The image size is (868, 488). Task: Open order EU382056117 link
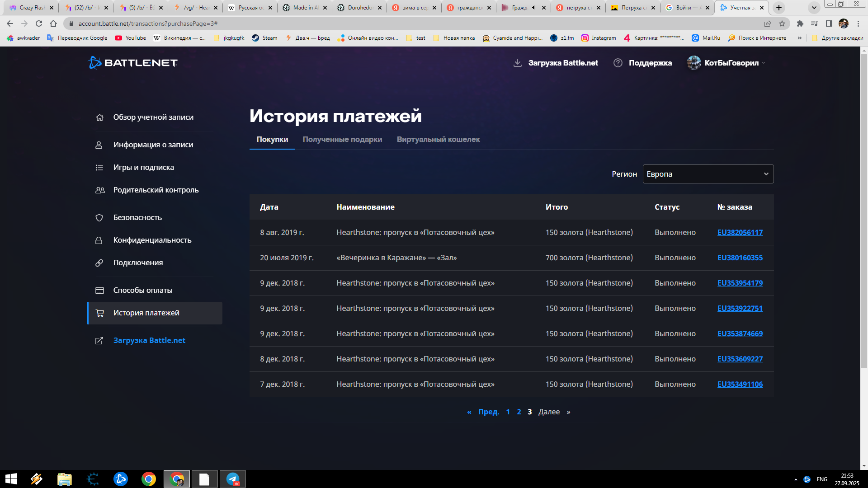pyautogui.click(x=740, y=232)
